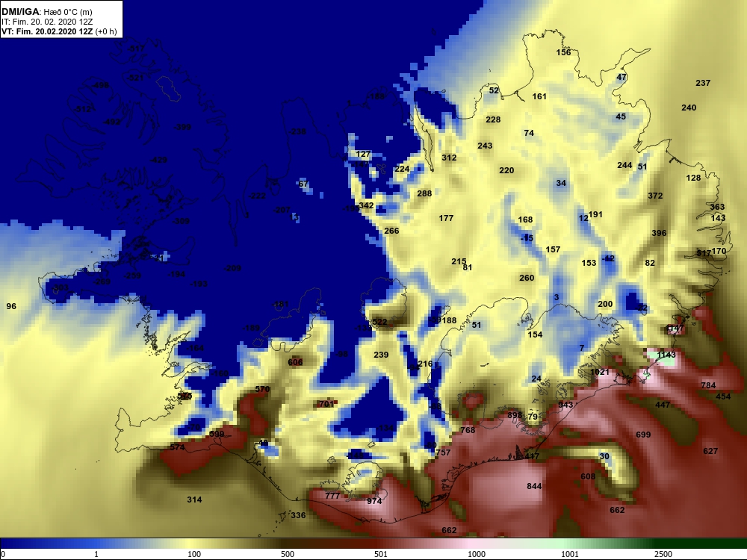Click the map value 260

tap(527, 278)
